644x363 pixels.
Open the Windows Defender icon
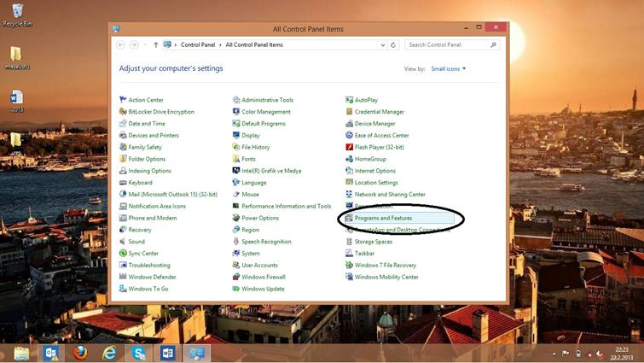pos(123,277)
